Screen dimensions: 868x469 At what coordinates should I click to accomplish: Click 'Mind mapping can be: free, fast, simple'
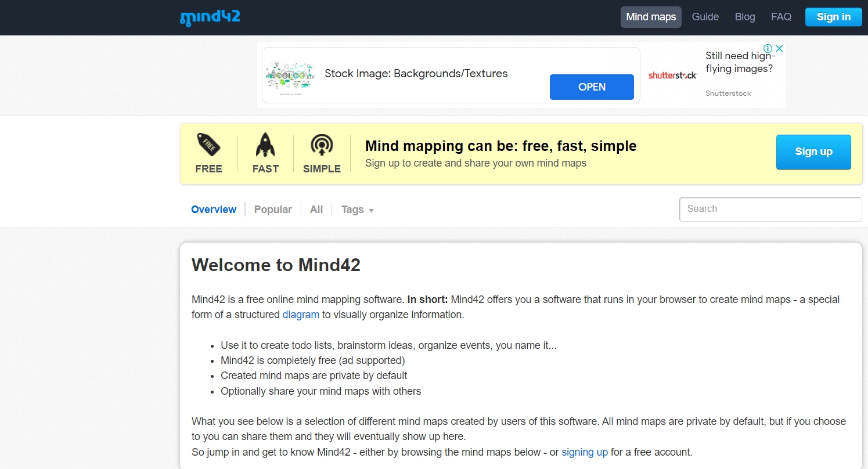501,146
